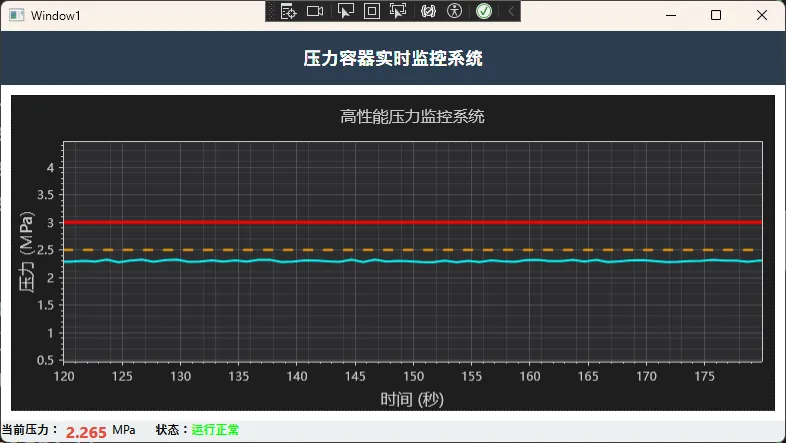Screen dimensions: 786x443
Task: Click the red 2.265 pressure reading
Action: (x=86, y=432)
